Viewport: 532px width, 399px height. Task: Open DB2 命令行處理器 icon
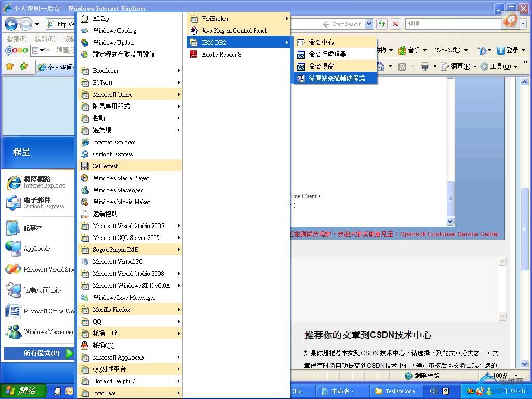[301, 54]
